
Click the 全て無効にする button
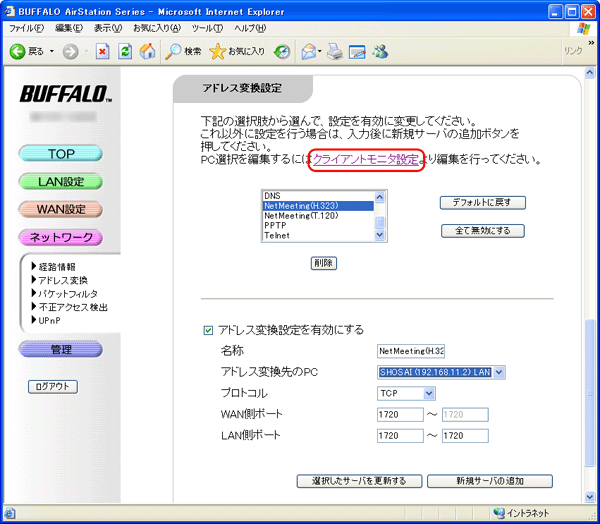click(483, 231)
